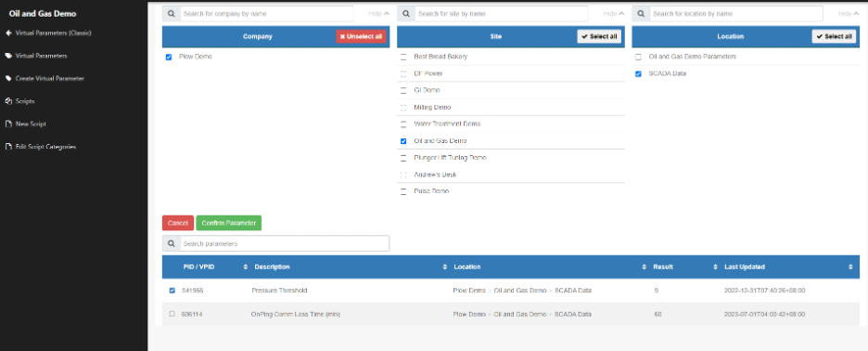Click the Scripts sidebar icon

coord(8,101)
